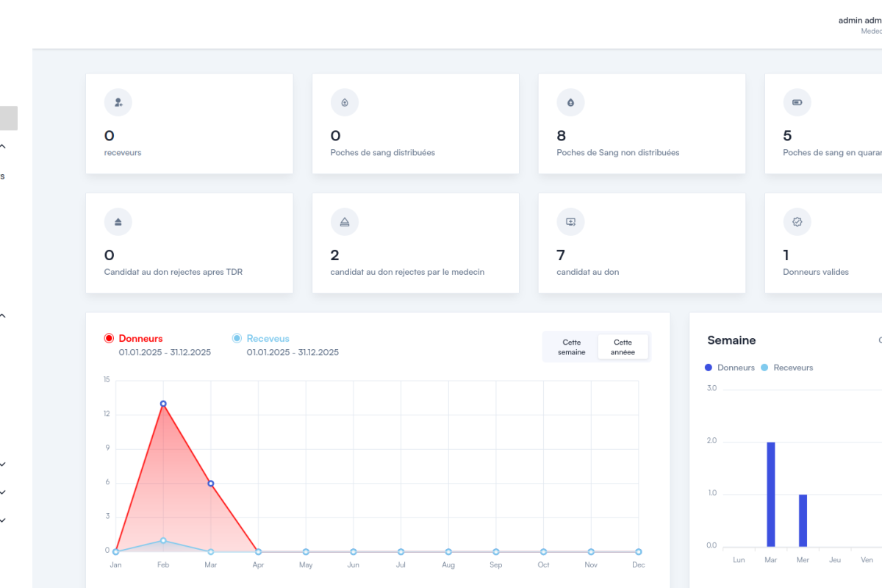This screenshot has width=882, height=588.
Task: Click the rejectes par le medecin icon
Action: click(x=345, y=222)
